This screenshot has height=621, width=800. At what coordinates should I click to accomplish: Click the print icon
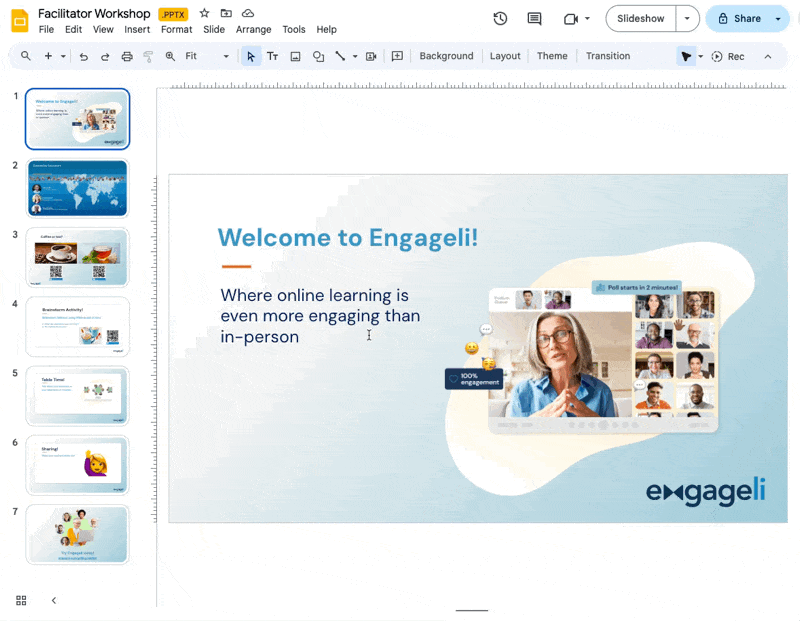click(x=127, y=57)
